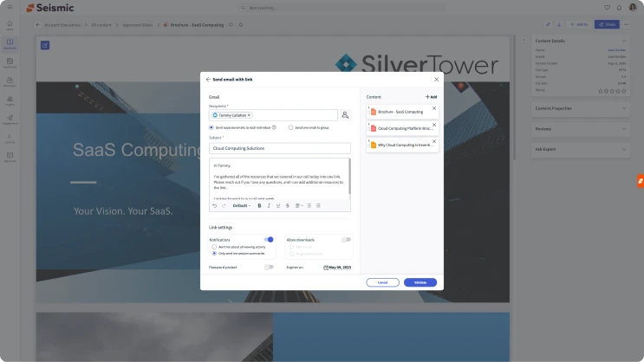Open Engagements in the left sidebar
This screenshot has height=362, width=644.
coord(10,120)
